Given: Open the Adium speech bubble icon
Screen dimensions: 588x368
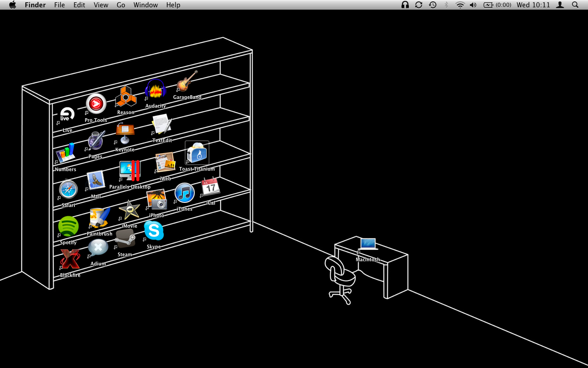Looking at the screenshot, I should pos(98,248).
